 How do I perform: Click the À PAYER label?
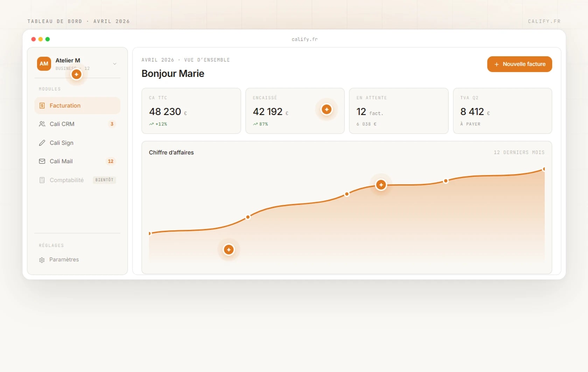[470, 124]
